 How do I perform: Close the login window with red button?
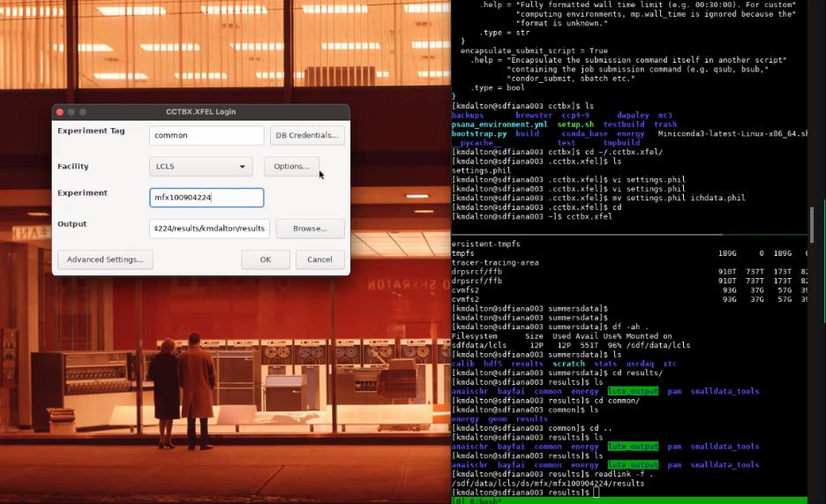[60, 111]
